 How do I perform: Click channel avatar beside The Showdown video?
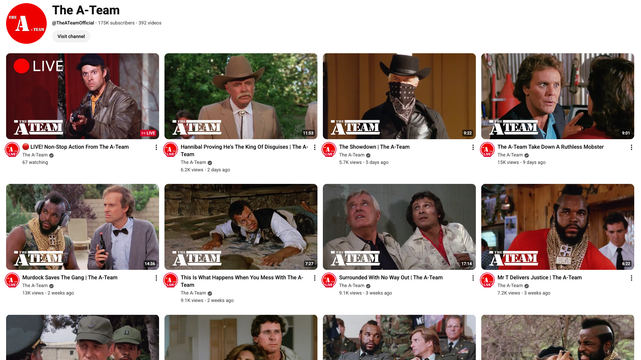click(329, 150)
